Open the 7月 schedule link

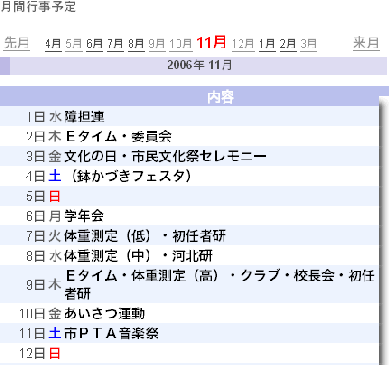115,44
